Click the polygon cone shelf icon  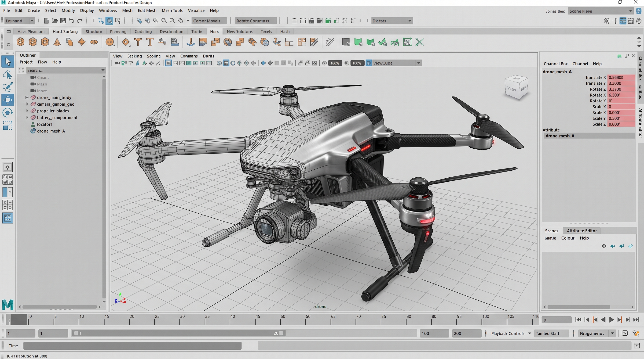57,42
